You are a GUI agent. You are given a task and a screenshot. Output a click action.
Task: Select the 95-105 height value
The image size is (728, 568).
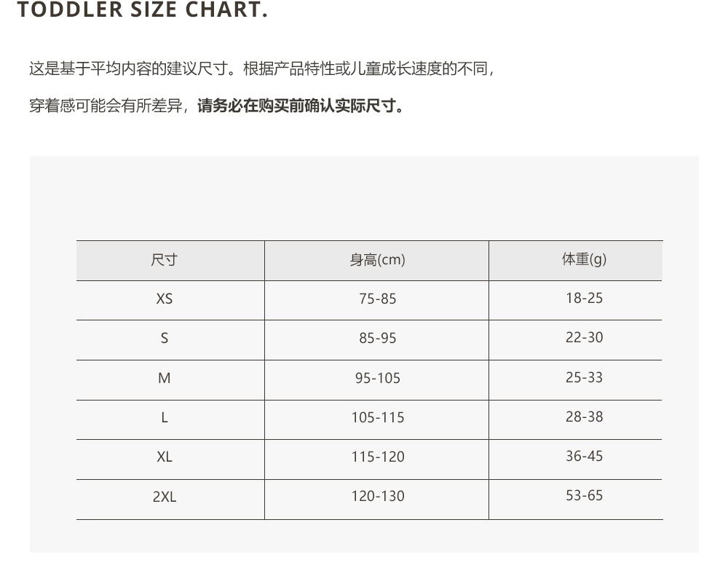coord(377,378)
